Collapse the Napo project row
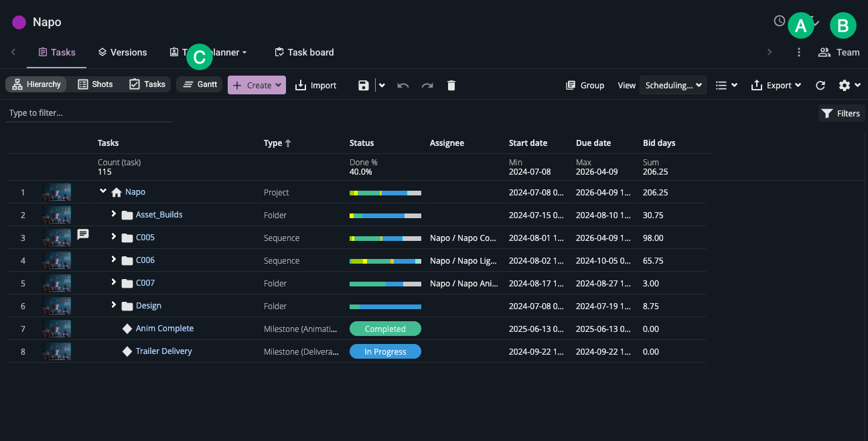This screenshot has height=441, width=868. click(x=103, y=191)
